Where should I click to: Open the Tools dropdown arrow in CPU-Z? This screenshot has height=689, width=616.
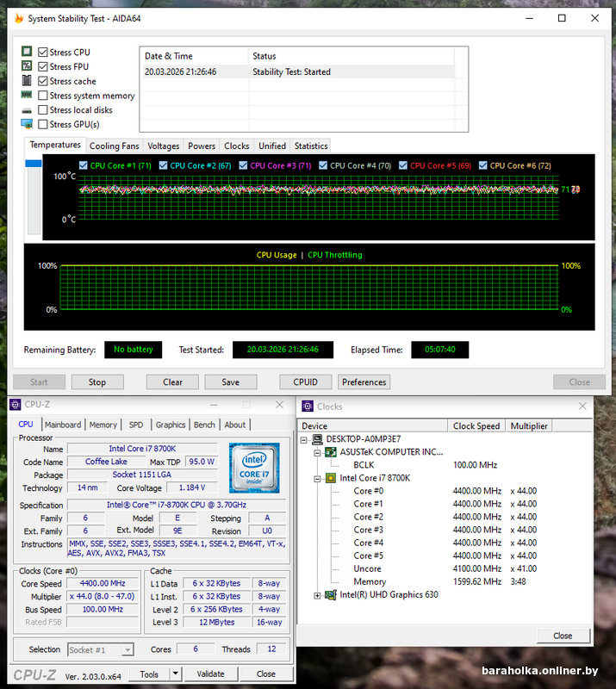click(x=175, y=673)
